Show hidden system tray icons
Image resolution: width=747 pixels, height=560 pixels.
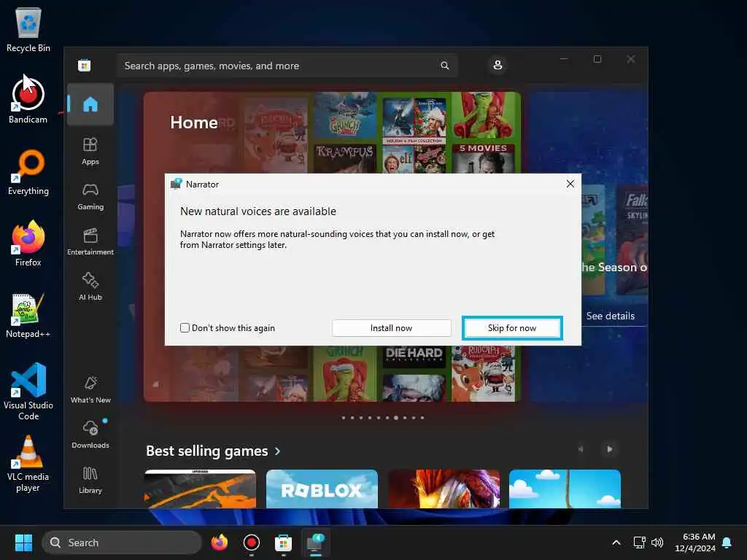click(616, 542)
